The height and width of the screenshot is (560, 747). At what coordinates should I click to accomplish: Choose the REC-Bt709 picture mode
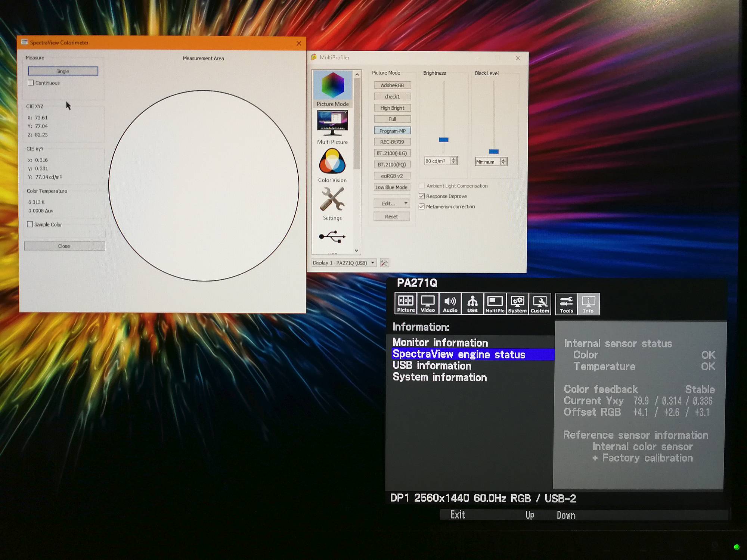392,142
